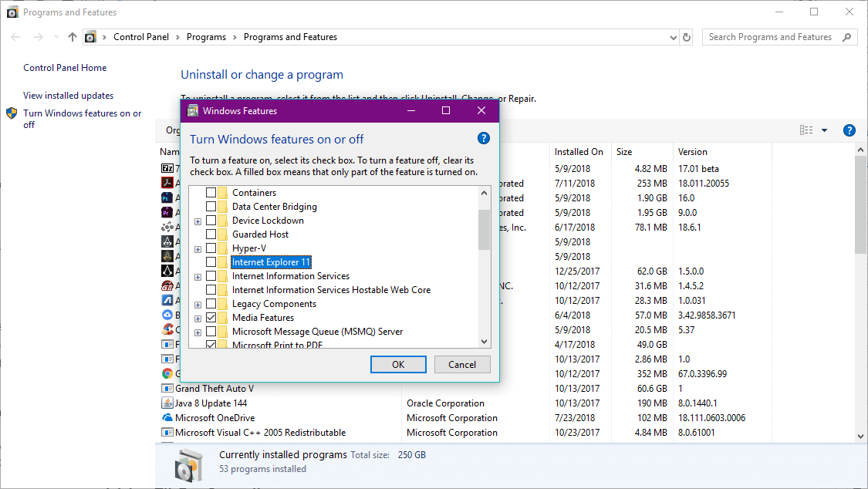The image size is (868, 489).
Task: Expand Internet Information Services node
Action: 198,277
